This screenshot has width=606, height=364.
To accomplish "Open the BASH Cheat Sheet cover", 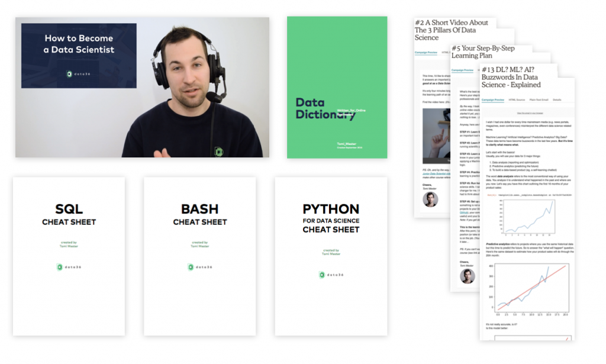I will tap(200, 256).
